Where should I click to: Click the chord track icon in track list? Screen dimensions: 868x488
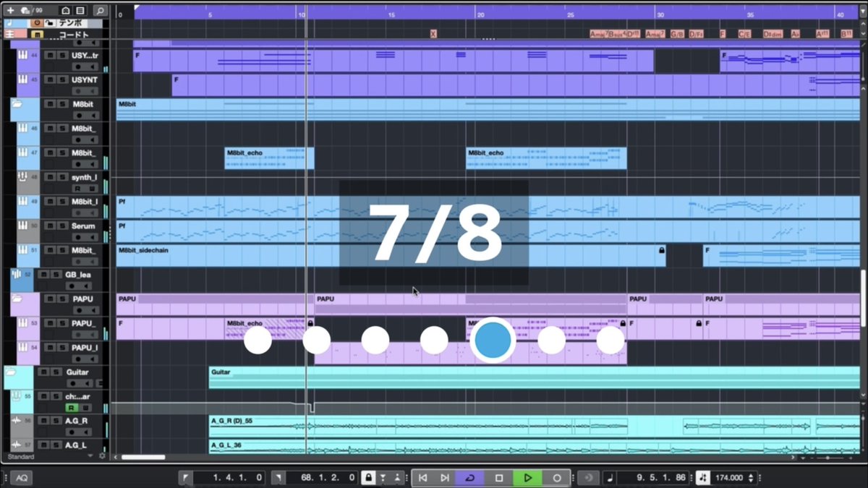tap(10, 34)
